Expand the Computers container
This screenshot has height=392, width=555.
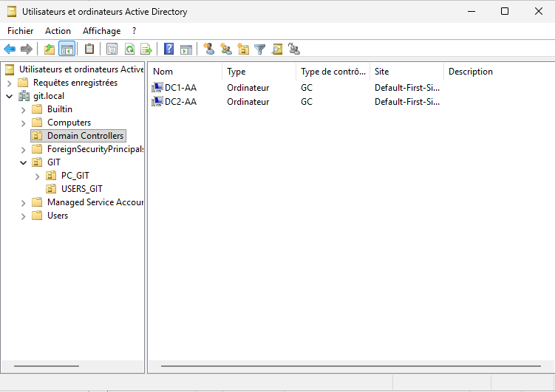24,123
